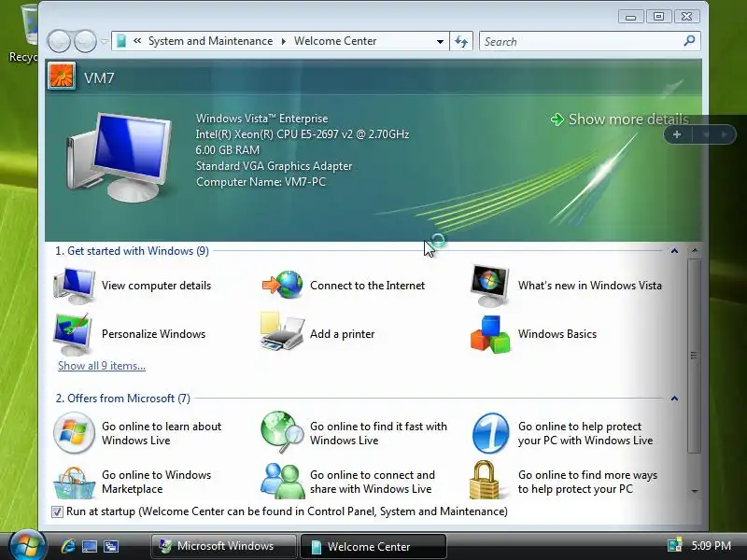The height and width of the screenshot is (560, 747).
Task: Click the Show all 9 items link
Action: 102,366
